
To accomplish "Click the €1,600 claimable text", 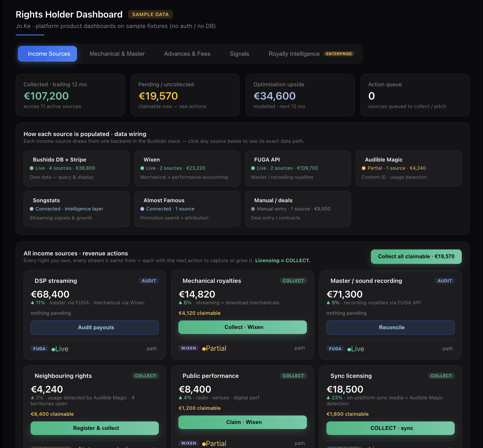I will pyautogui.click(x=347, y=414).
